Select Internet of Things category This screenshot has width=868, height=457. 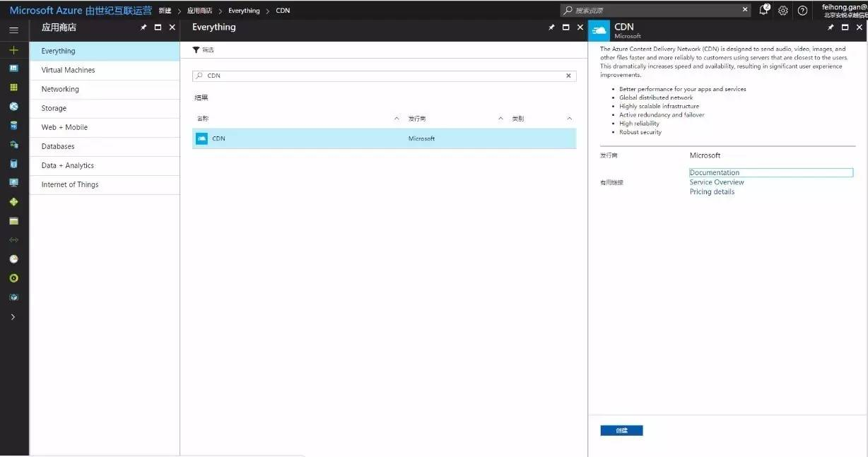pyautogui.click(x=105, y=184)
